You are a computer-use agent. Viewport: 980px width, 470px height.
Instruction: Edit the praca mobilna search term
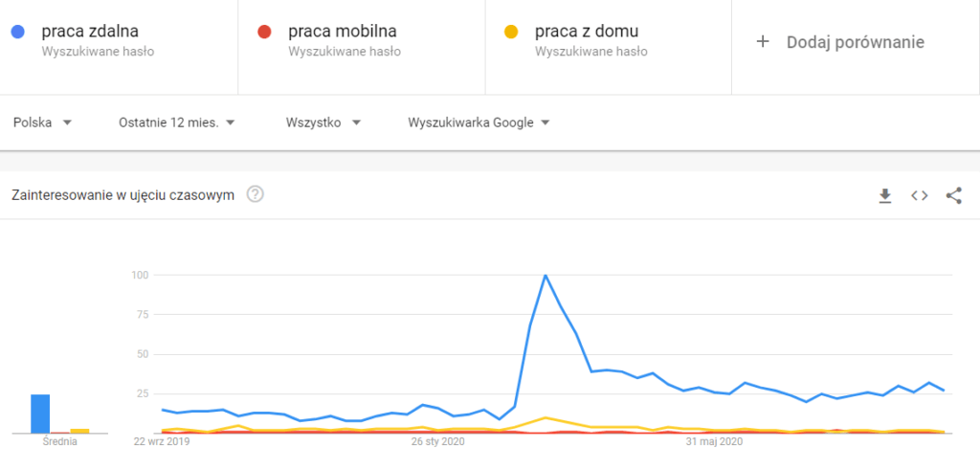coord(342,33)
